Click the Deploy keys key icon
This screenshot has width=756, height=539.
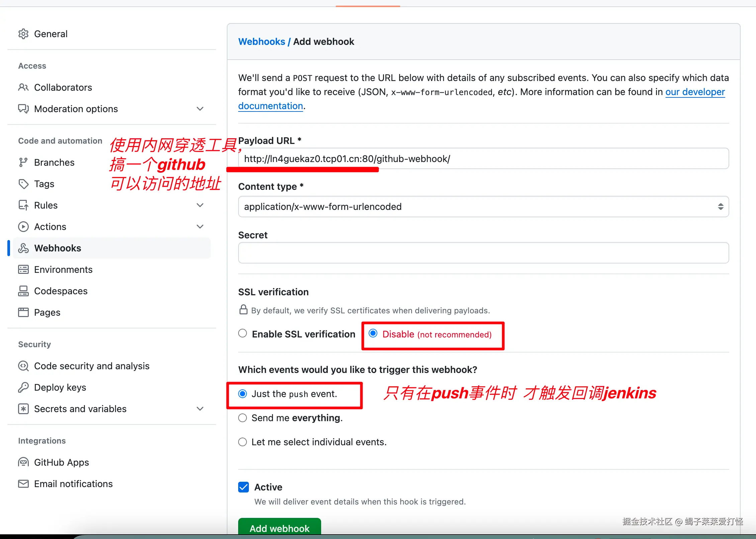[x=23, y=387]
